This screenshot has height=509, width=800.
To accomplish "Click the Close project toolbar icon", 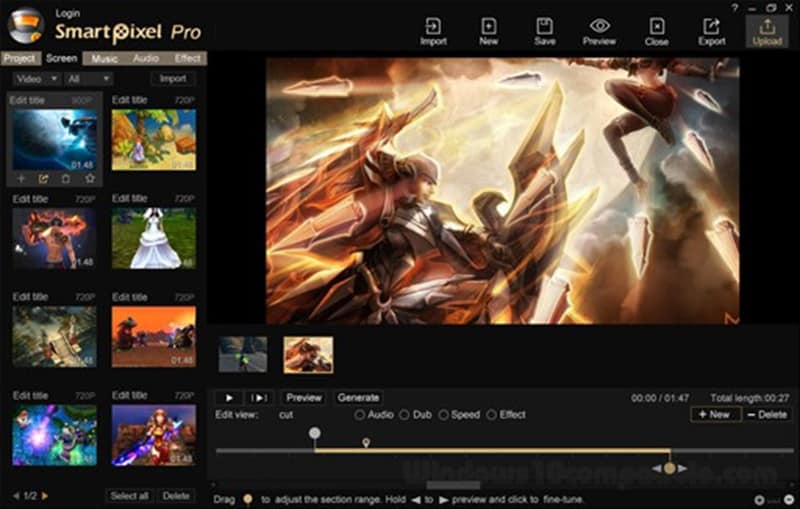I will tap(656, 32).
